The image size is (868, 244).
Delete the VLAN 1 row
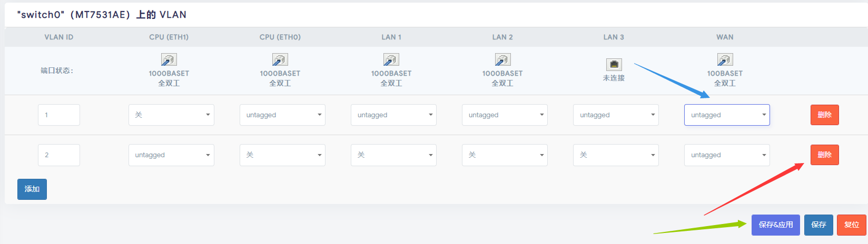(824, 115)
